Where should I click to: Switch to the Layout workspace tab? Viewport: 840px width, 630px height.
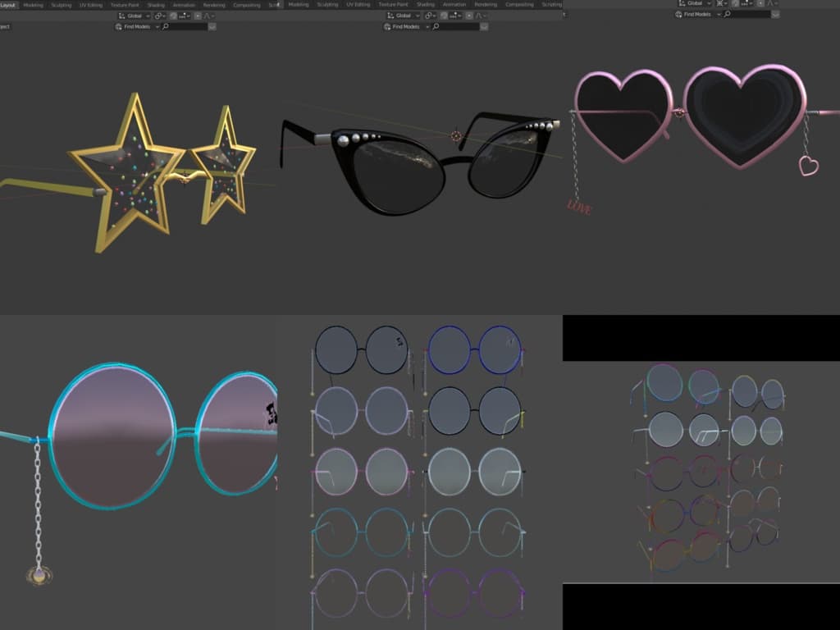pyautogui.click(x=7, y=5)
